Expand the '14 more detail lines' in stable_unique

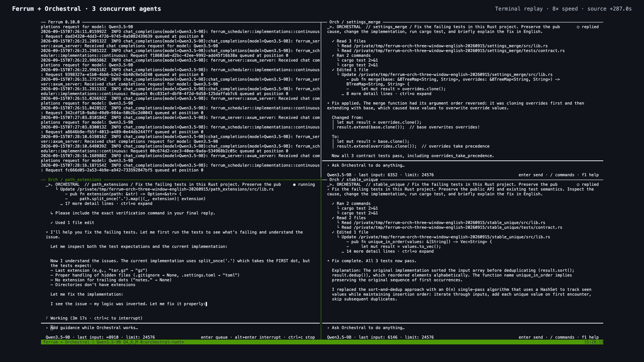coord(388,251)
